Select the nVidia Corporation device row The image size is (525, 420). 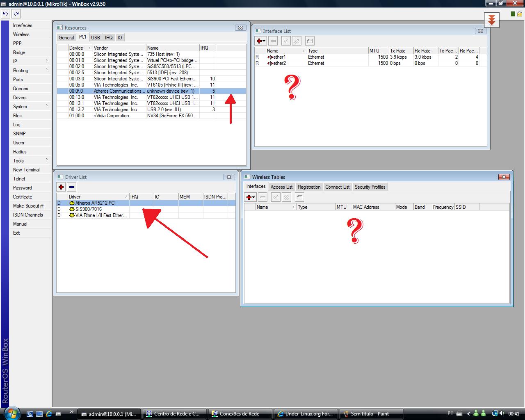point(151,116)
